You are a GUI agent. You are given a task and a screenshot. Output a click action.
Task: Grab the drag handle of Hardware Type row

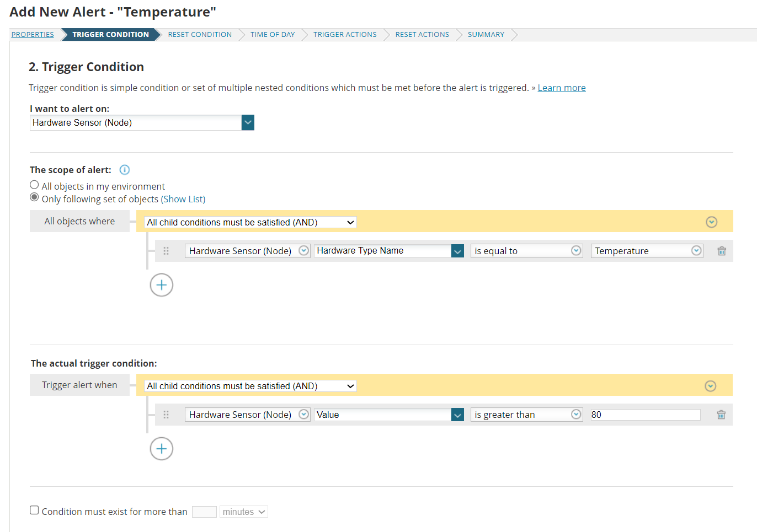[x=166, y=251]
